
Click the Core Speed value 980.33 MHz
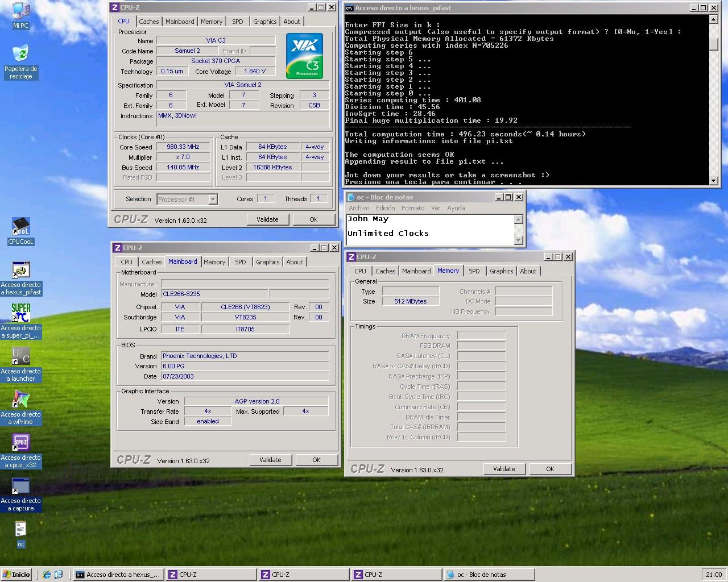pos(183,147)
